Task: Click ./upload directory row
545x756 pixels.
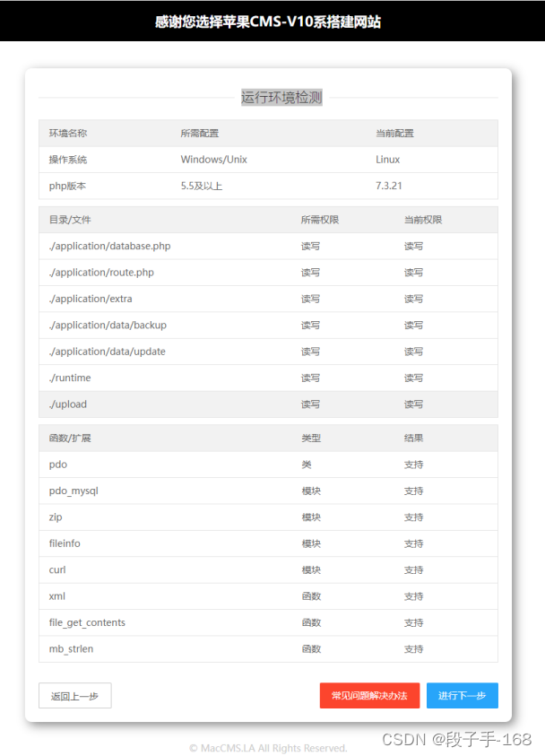Action: [x=268, y=404]
